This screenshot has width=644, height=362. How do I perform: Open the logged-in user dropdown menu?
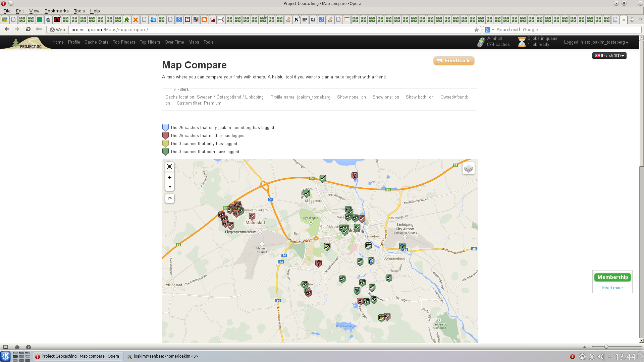pos(596,42)
